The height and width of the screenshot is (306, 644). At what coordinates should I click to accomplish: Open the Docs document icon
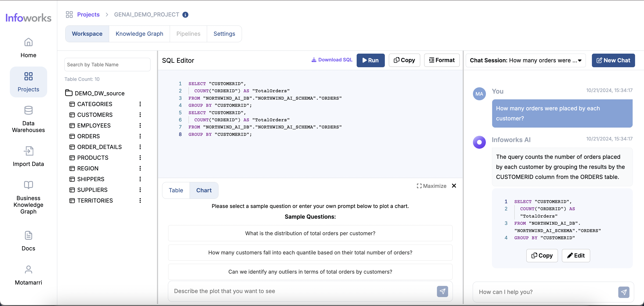(x=28, y=235)
